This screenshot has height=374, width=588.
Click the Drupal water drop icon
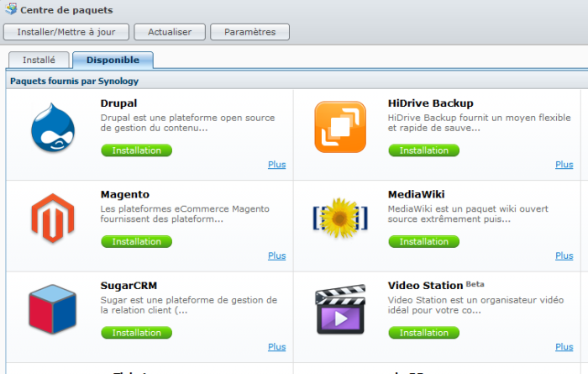pos(53,128)
